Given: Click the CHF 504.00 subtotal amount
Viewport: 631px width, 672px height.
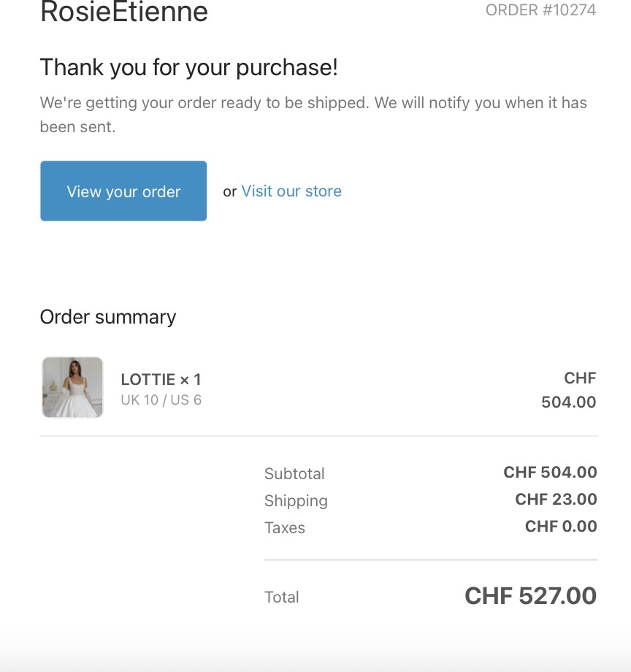Looking at the screenshot, I should coord(550,473).
